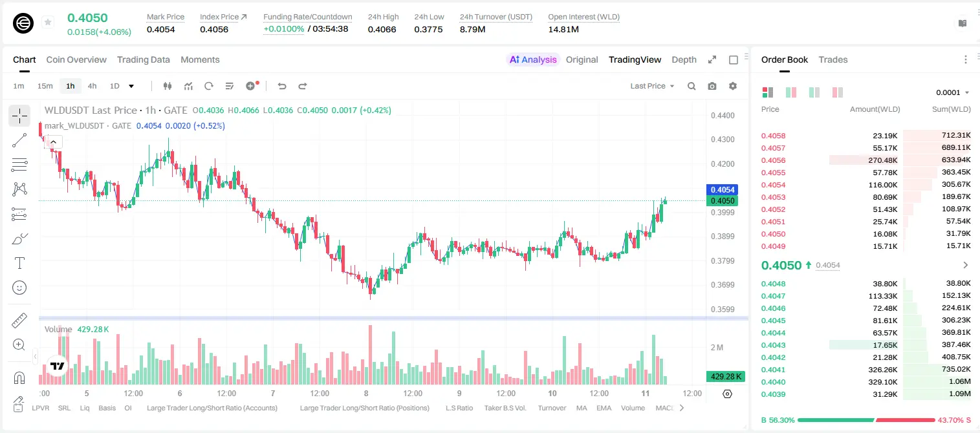980x433 pixels.
Task: Select the text annotation tool
Action: click(19, 263)
